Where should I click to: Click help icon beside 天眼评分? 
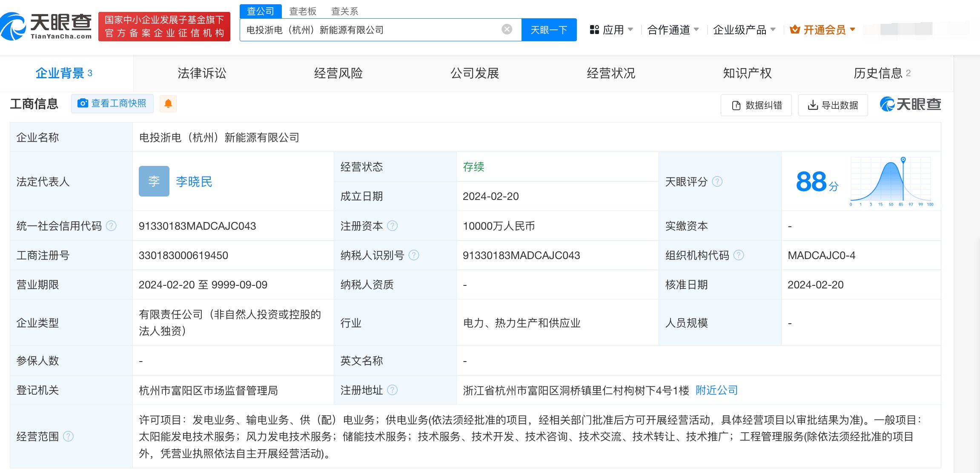[717, 182]
